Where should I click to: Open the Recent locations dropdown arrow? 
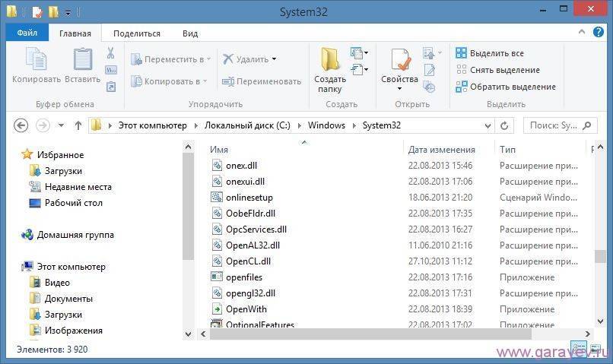click(61, 125)
